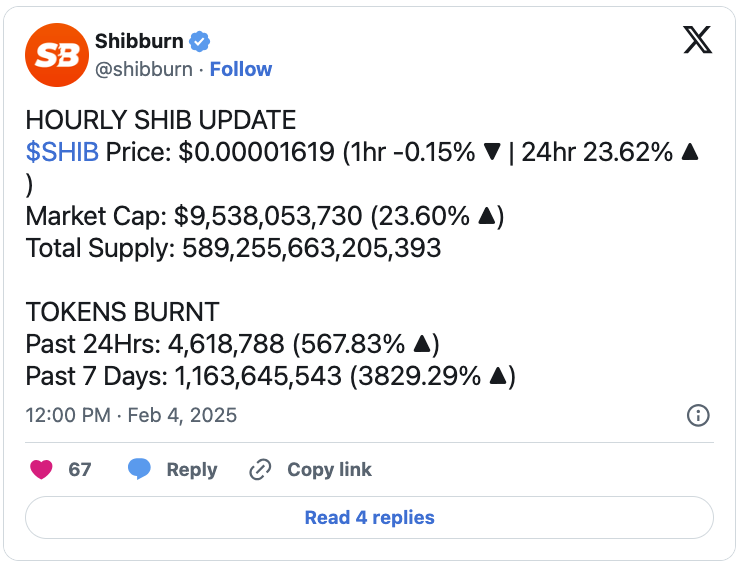The width and height of the screenshot is (744, 568).
Task: Click the blue reply bubble icon
Action: pyautogui.click(x=139, y=469)
